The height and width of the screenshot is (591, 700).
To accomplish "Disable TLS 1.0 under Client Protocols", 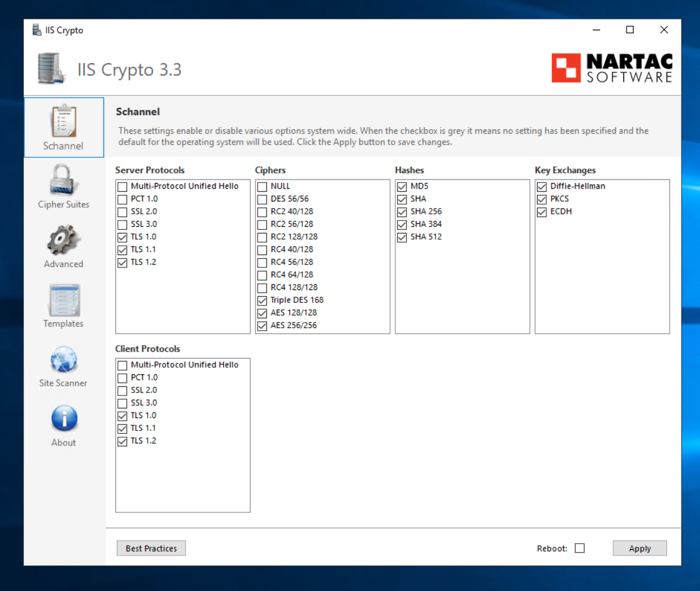I will (123, 416).
